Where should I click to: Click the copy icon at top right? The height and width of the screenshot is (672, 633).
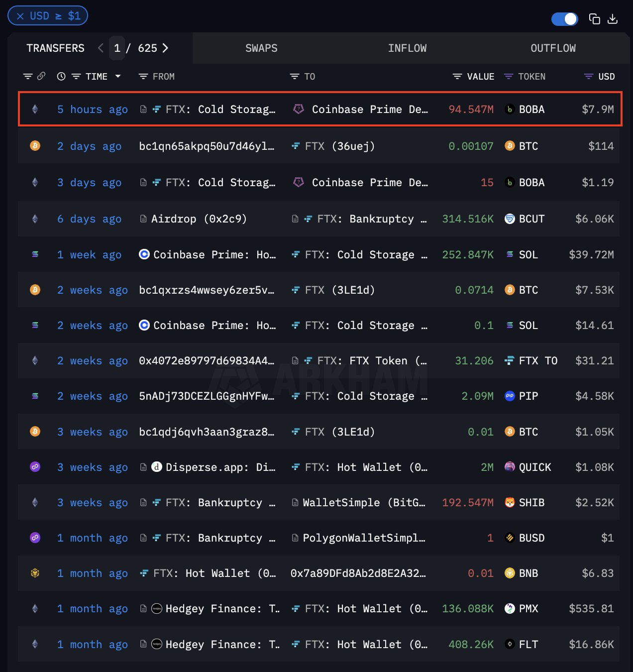(x=594, y=19)
